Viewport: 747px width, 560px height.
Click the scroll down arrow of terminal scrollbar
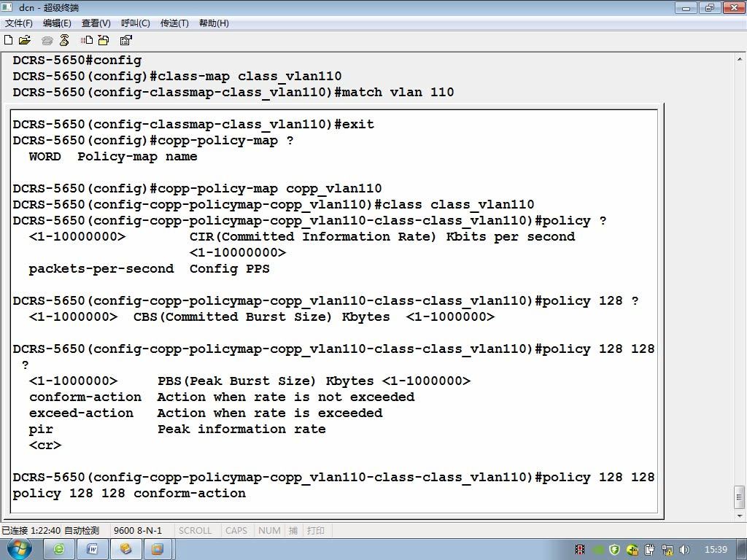pos(740,516)
